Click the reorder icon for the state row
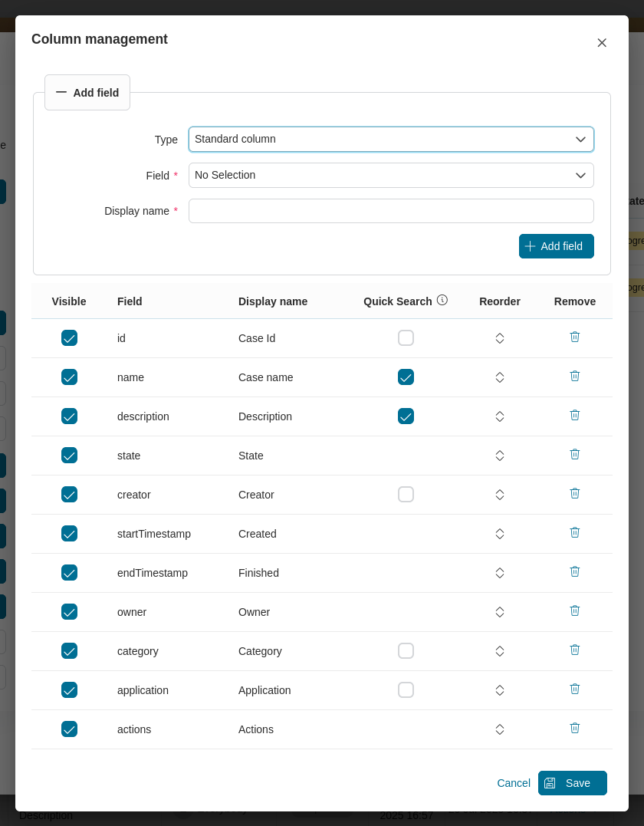This screenshot has width=644, height=826. [500, 455]
